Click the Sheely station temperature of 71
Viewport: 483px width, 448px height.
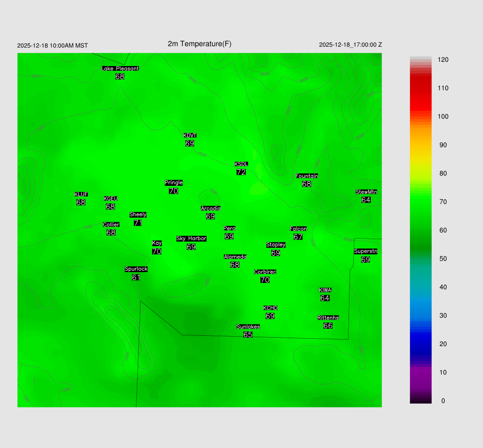click(x=138, y=223)
